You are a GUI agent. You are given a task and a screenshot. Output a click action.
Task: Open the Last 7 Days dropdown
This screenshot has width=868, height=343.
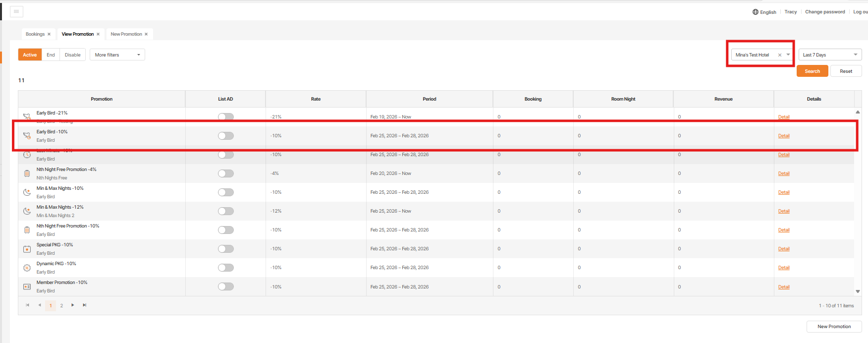[x=830, y=55]
